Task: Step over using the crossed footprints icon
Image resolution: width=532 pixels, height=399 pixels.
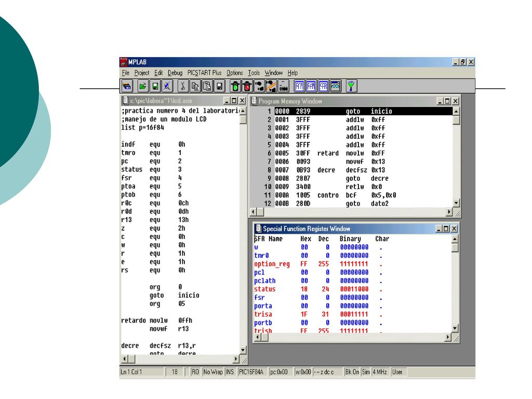Action: click(x=271, y=86)
